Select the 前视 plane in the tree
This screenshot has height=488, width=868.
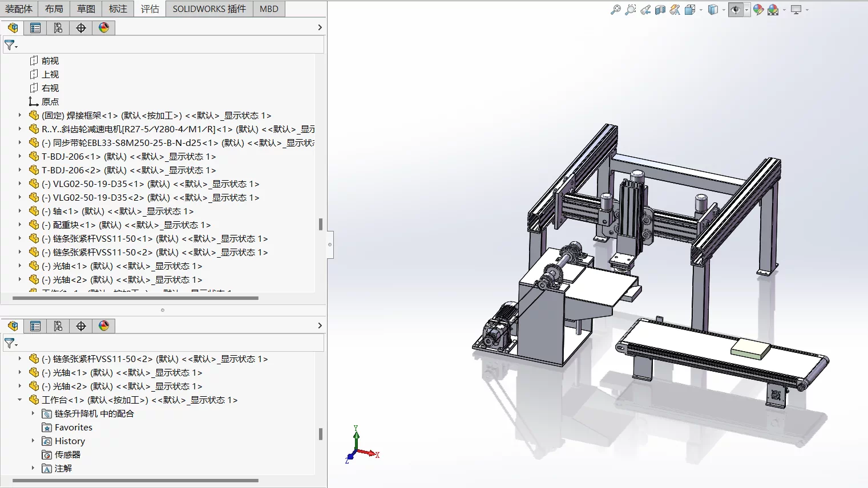(x=44, y=60)
